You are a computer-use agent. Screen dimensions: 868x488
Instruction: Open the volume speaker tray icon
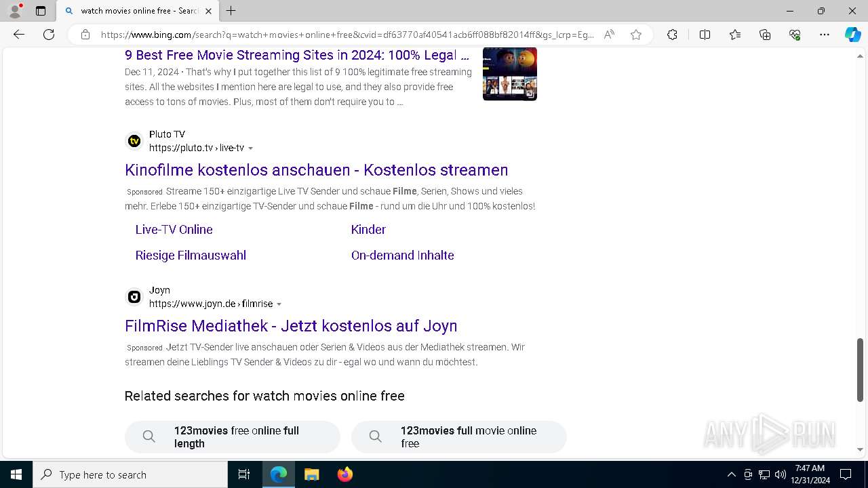[x=781, y=474]
